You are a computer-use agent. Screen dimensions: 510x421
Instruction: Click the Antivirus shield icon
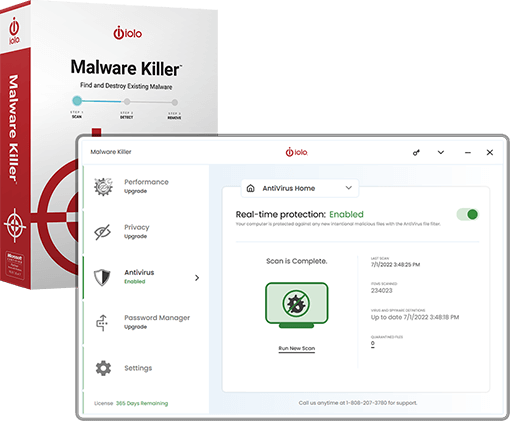coord(102,277)
